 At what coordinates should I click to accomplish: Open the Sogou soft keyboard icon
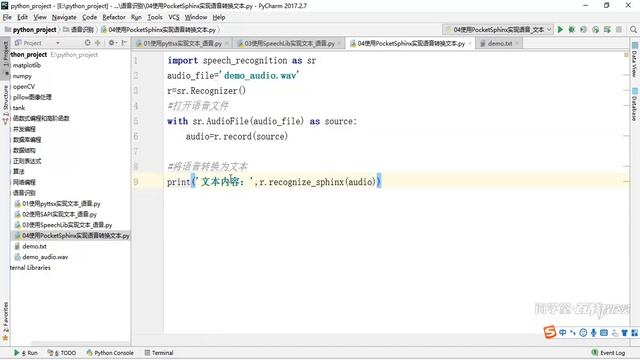click(604, 333)
